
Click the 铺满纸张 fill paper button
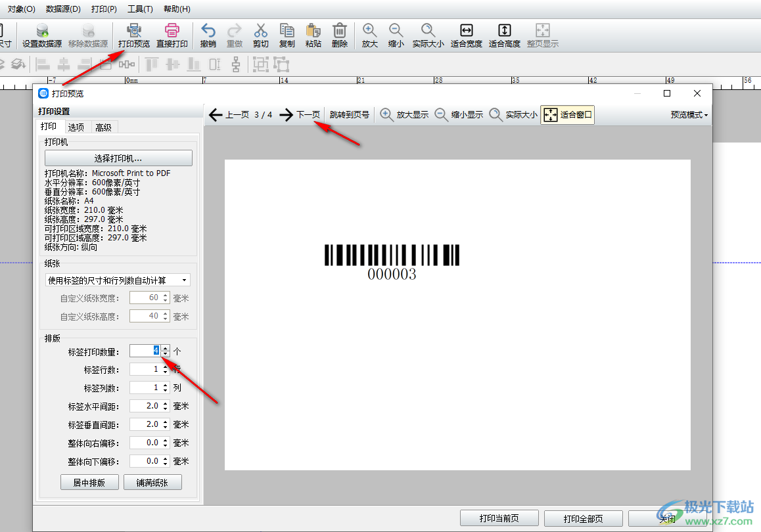(x=152, y=483)
